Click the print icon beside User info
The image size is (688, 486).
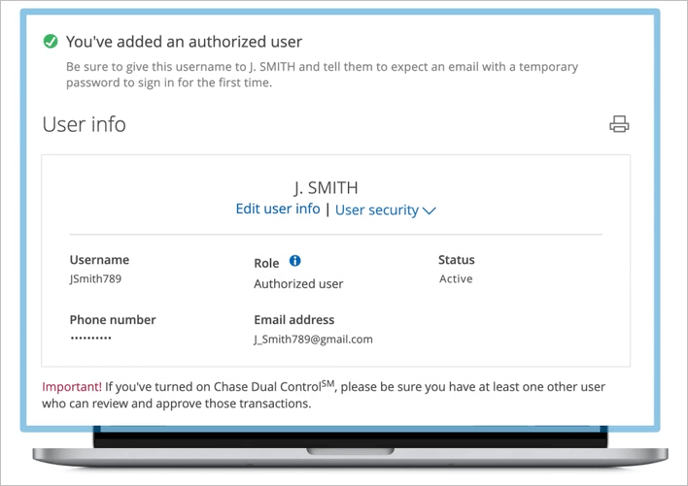tap(619, 125)
